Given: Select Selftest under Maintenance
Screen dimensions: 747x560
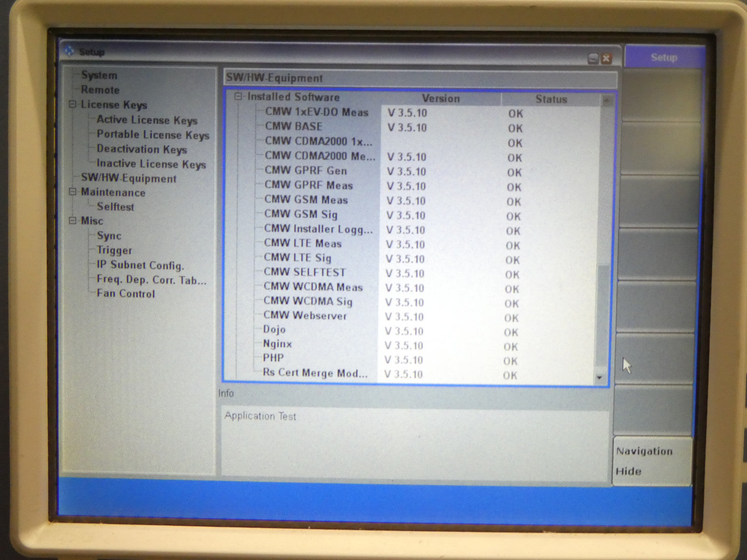Looking at the screenshot, I should tap(115, 207).
